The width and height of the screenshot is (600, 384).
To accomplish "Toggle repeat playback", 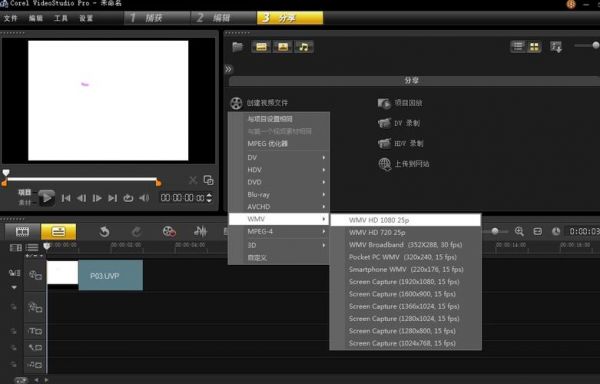I will tap(128, 198).
